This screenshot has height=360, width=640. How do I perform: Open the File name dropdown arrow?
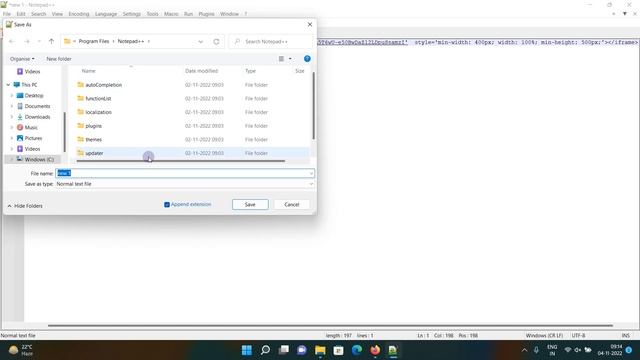tap(311, 173)
